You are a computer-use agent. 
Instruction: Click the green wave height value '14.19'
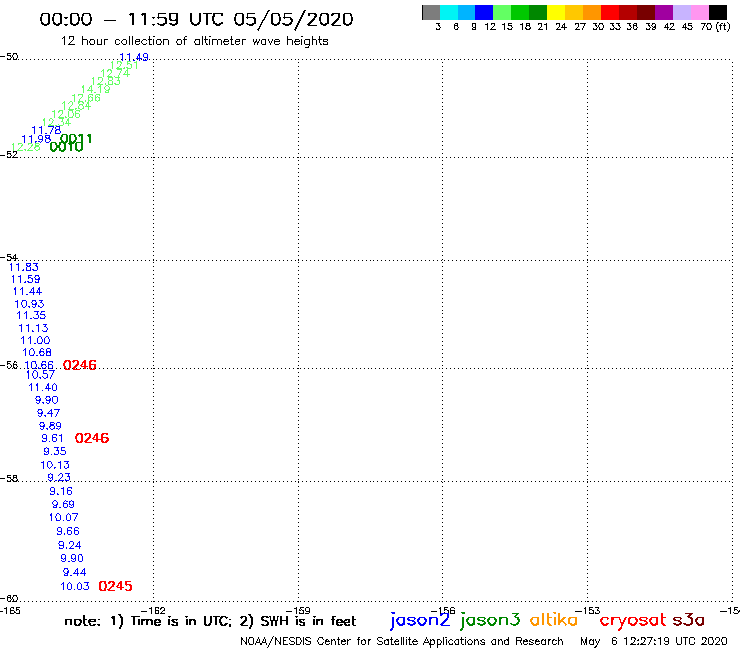[95, 89]
